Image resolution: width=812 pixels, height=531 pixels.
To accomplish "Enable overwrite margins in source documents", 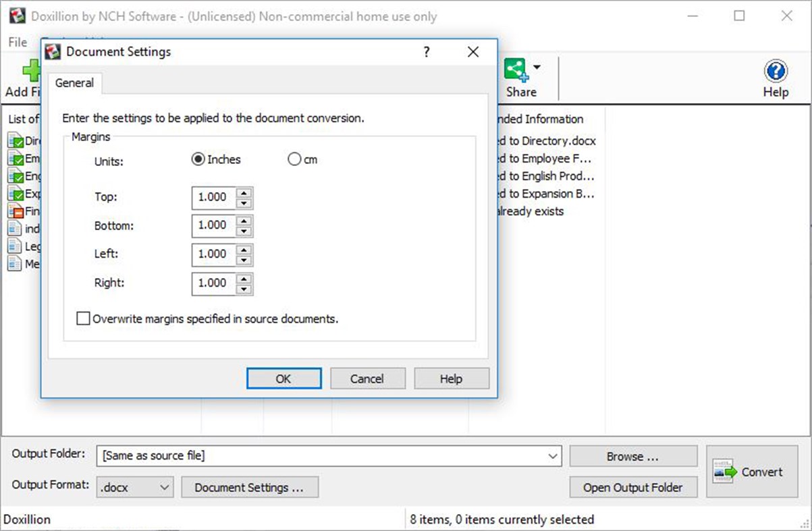I will coord(83,318).
